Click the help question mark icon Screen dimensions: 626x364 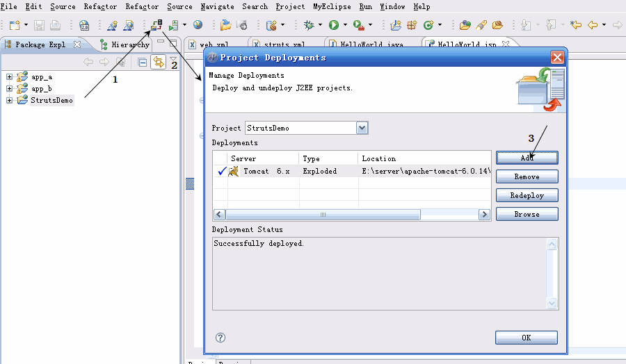(x=220, y=338)
